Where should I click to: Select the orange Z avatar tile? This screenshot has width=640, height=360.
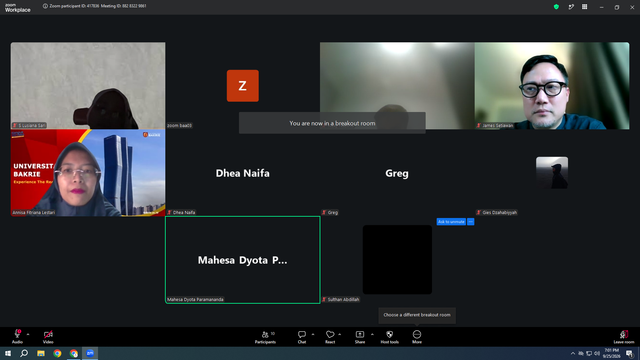pos(242,86)
